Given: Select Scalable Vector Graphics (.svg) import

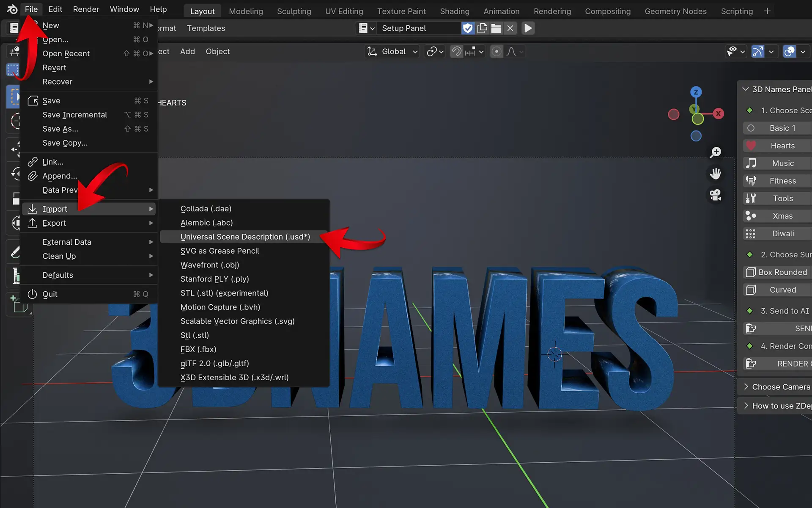Looking at the screenshot, I should 244,321.
